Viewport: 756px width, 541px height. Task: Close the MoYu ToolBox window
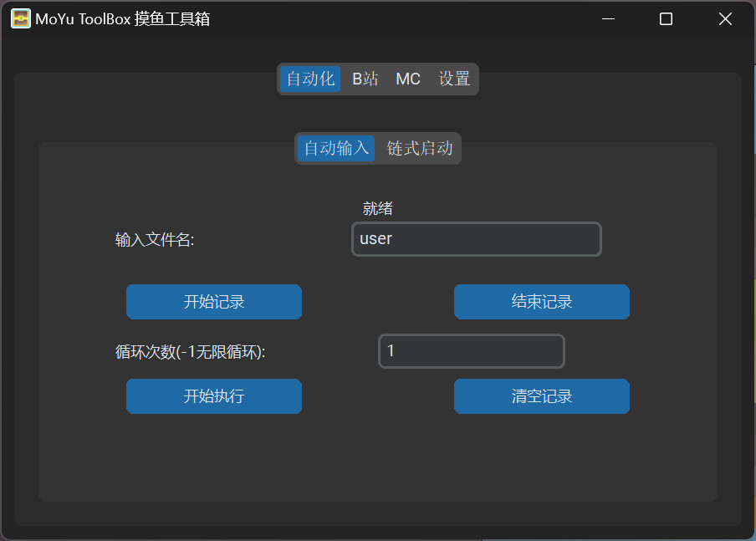coord(725,18)
